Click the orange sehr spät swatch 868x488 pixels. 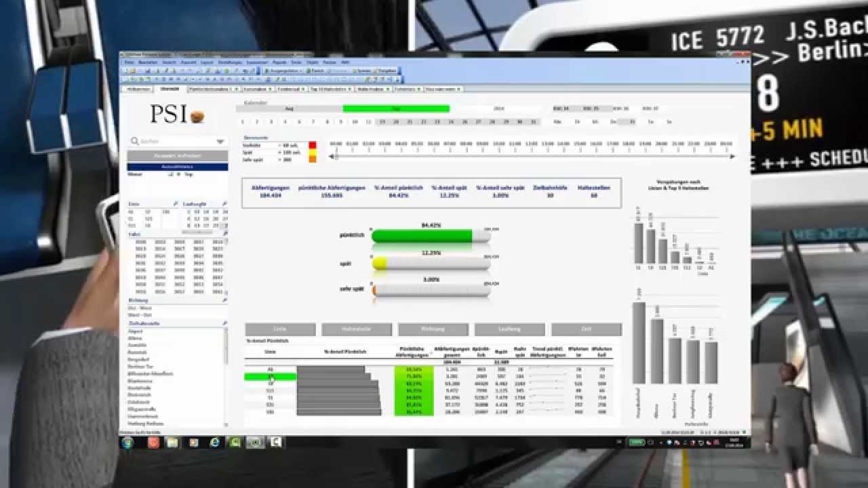click(313, 160)
